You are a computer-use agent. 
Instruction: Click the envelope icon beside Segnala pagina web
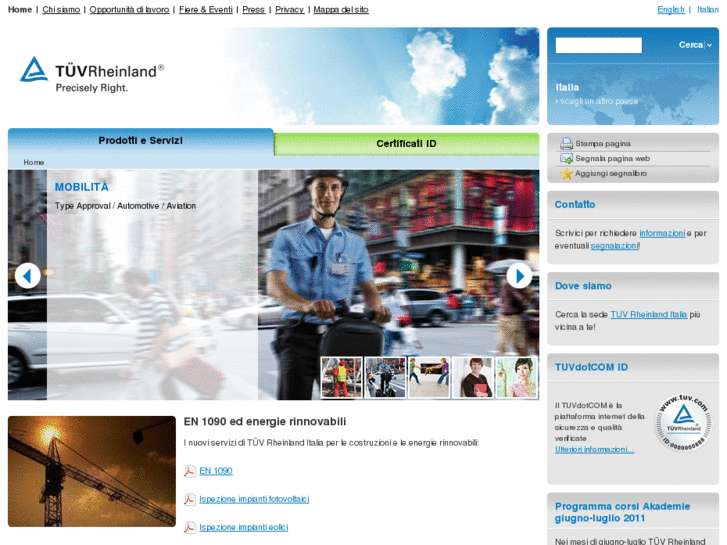click(566, 159)
